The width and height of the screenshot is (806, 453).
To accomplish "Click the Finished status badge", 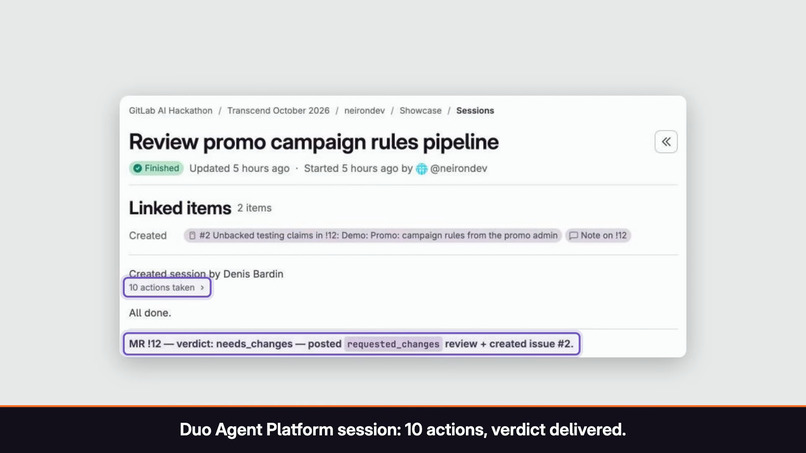I will (x=156, y=168).
